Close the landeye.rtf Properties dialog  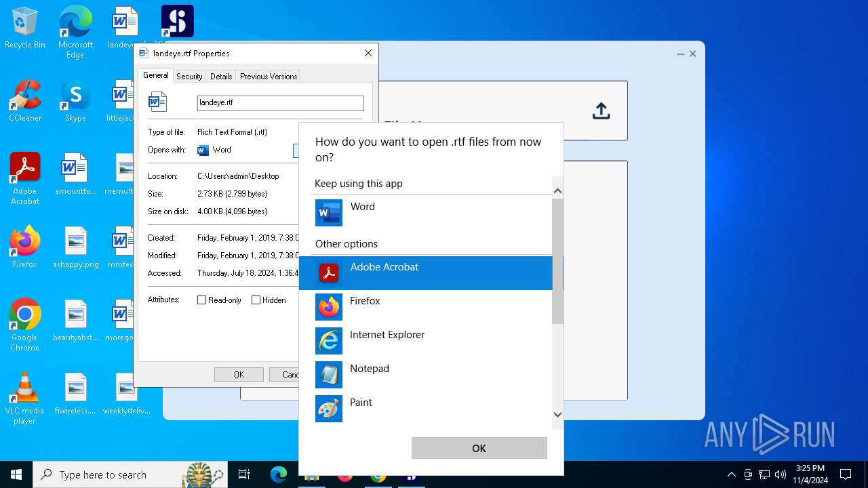coord(368,53)
